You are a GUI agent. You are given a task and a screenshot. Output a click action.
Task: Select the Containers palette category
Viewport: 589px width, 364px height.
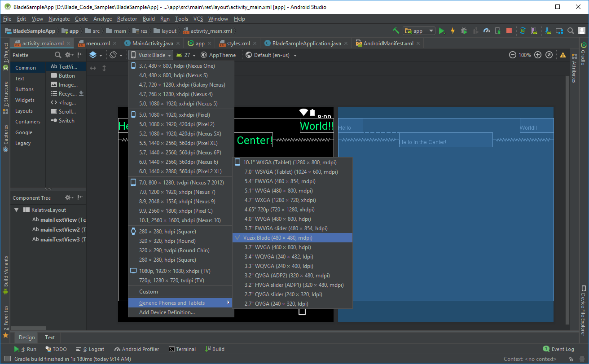pyautogui.click(x=28, y=122)
